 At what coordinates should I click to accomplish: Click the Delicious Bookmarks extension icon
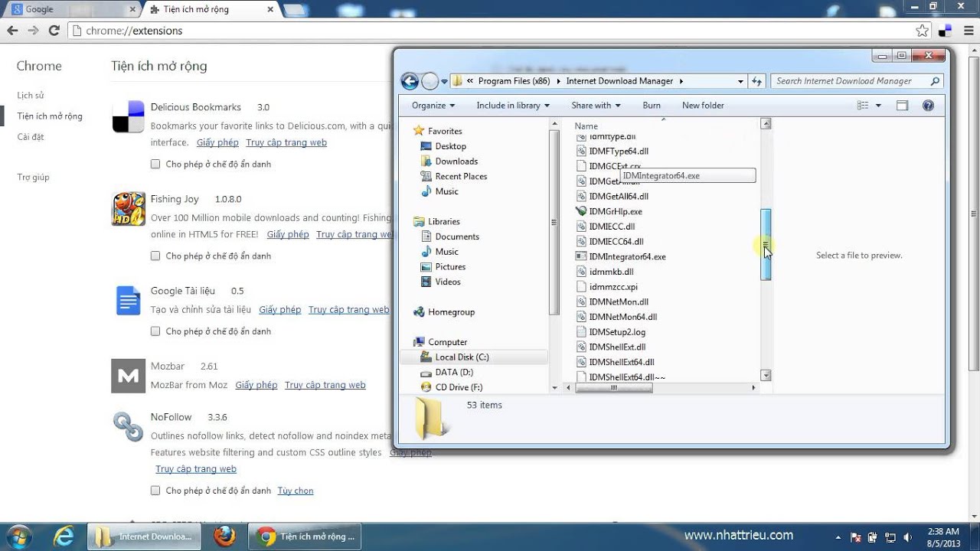(x=129, y=116)
